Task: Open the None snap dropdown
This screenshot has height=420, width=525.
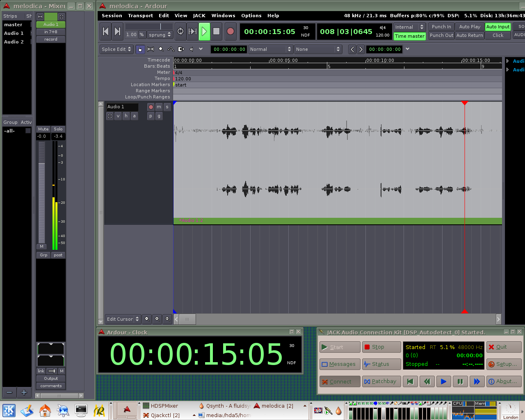Action: pyautogui.click(x=318, y=49)
